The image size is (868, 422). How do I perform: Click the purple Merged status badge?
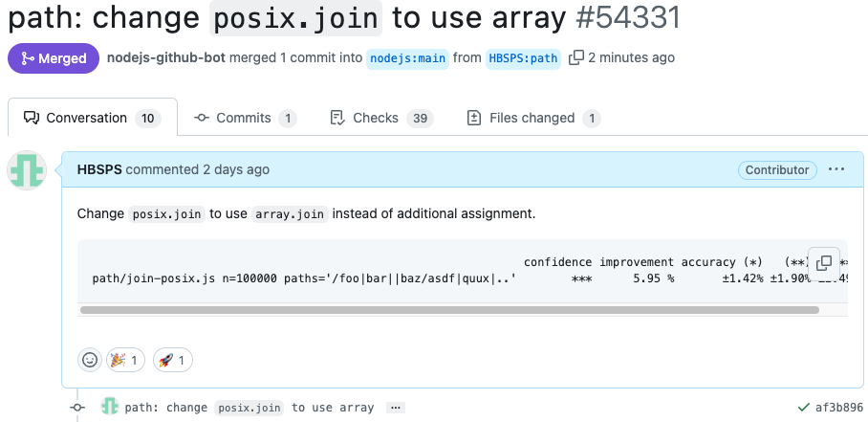coord(54,58)
